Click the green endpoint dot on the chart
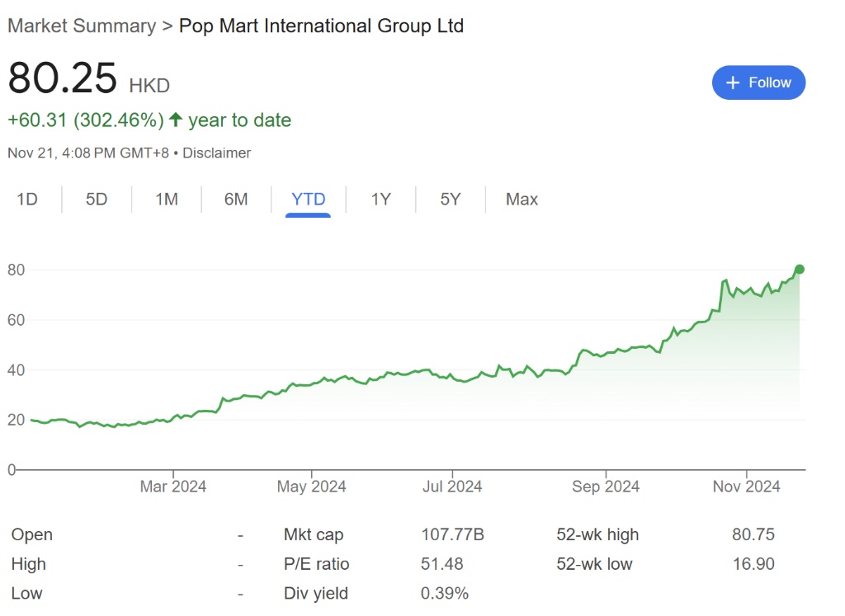Screen dimensions: 845x616 pyautogui.click(x=799, y=269)
